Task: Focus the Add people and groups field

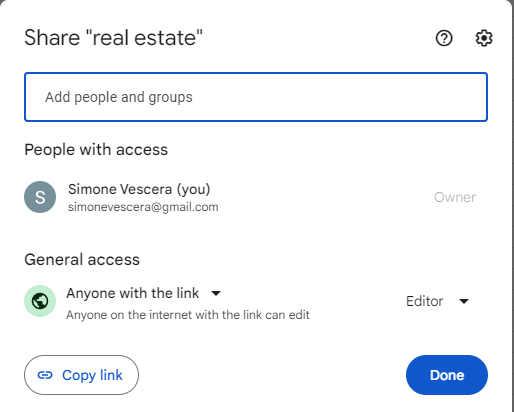Action: [256, 97]
